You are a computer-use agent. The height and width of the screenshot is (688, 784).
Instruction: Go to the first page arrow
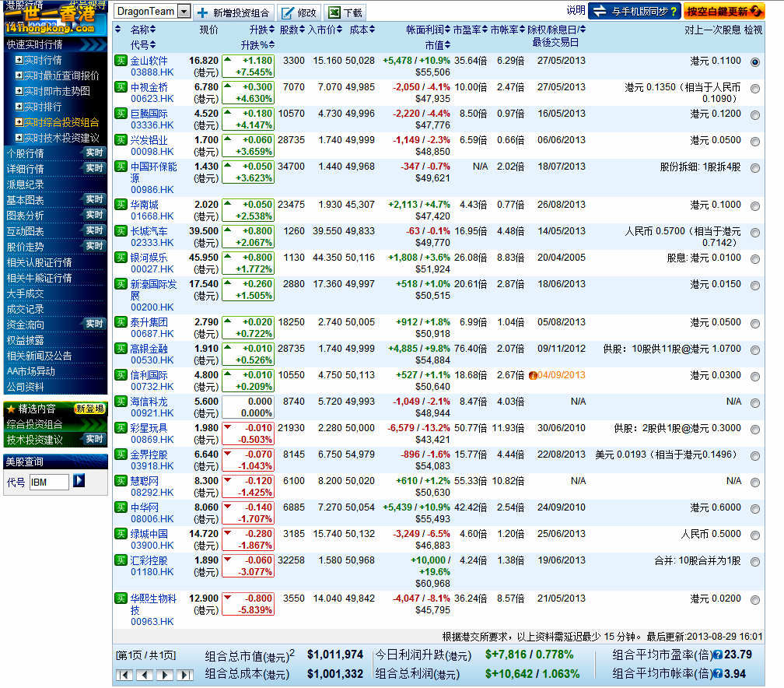pyautogui.click(x=124, y=675)
